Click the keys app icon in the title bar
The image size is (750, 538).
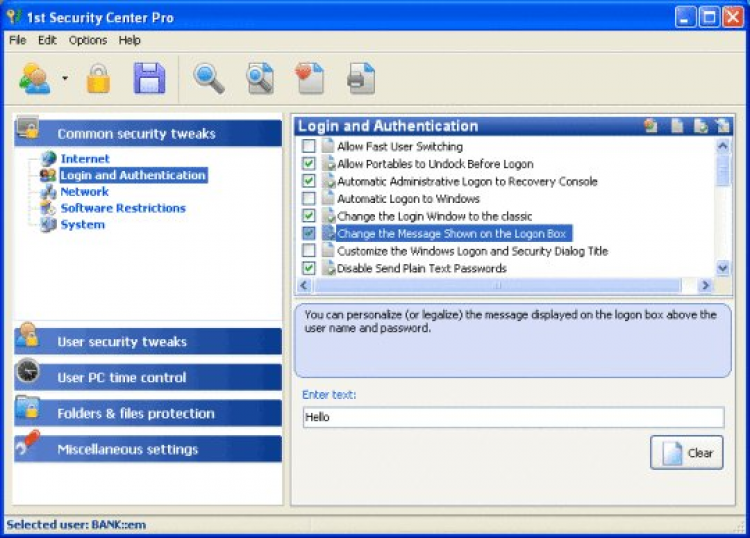click(13, 17)
